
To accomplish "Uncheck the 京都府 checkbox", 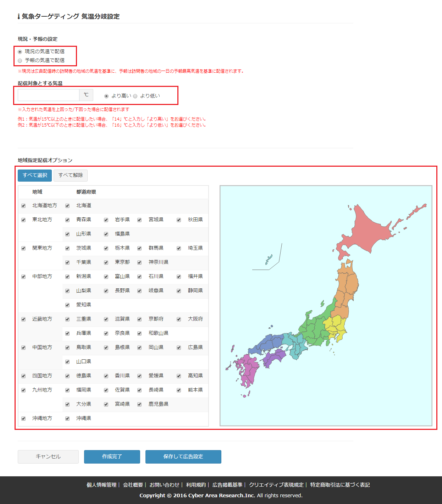I will (x=139, y=319).
